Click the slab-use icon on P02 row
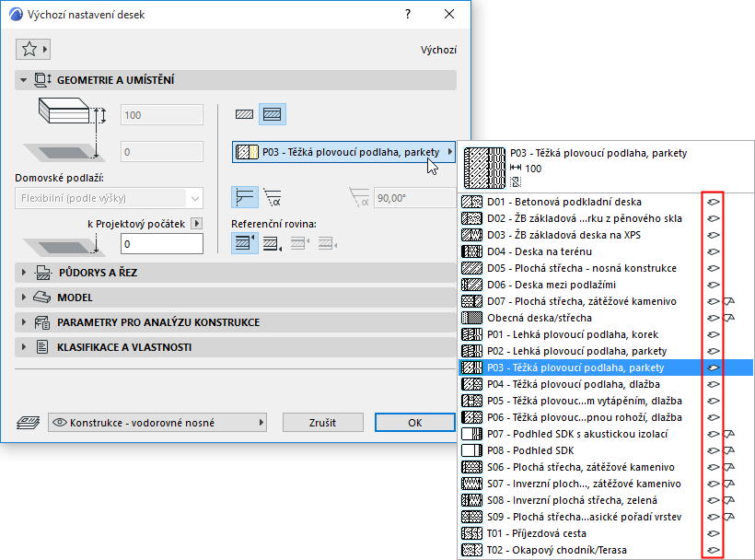This screenshot has height=560, width=755. coord(714,351)
